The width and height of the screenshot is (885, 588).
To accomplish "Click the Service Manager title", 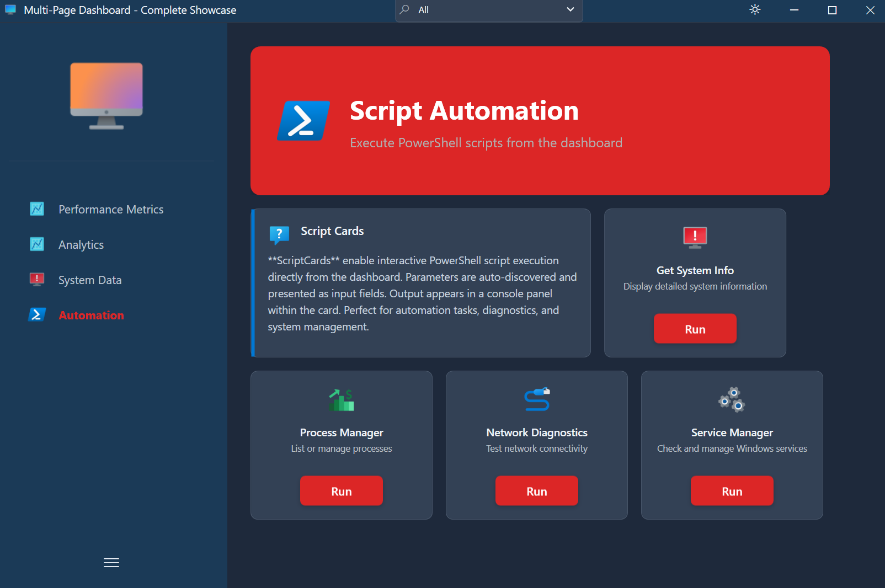I will 732,432.
